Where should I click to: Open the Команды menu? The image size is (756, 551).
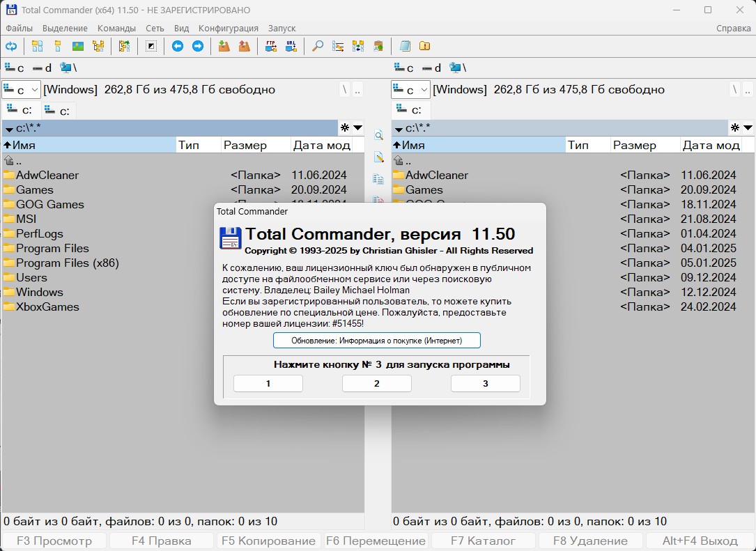tap(116, 29)
